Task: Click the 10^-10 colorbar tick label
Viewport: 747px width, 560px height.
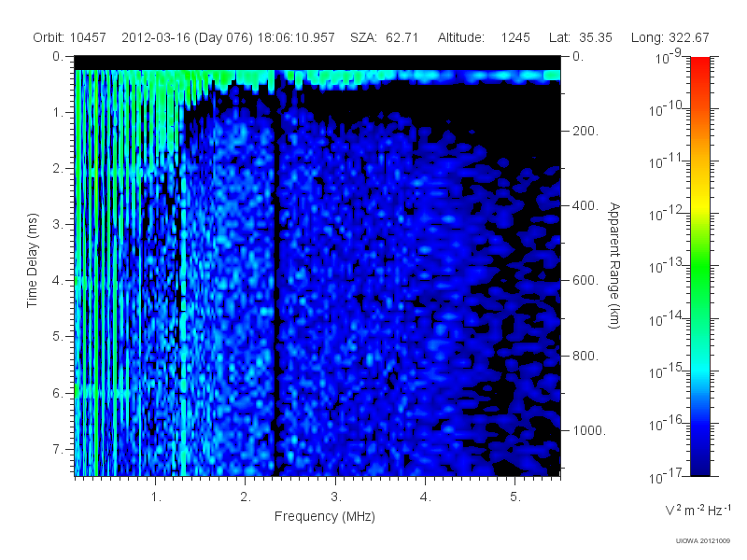Action: coord(668,109)
